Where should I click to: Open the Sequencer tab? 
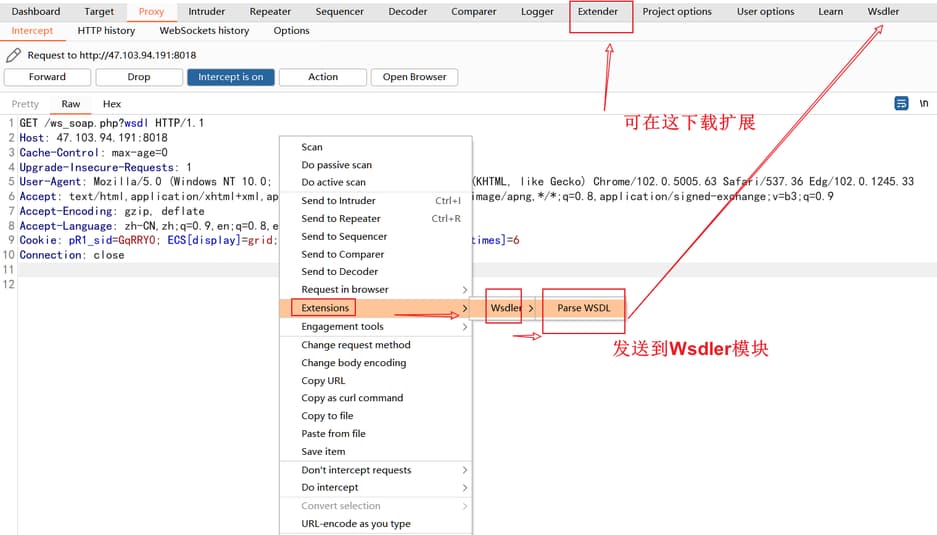point(339,11)
